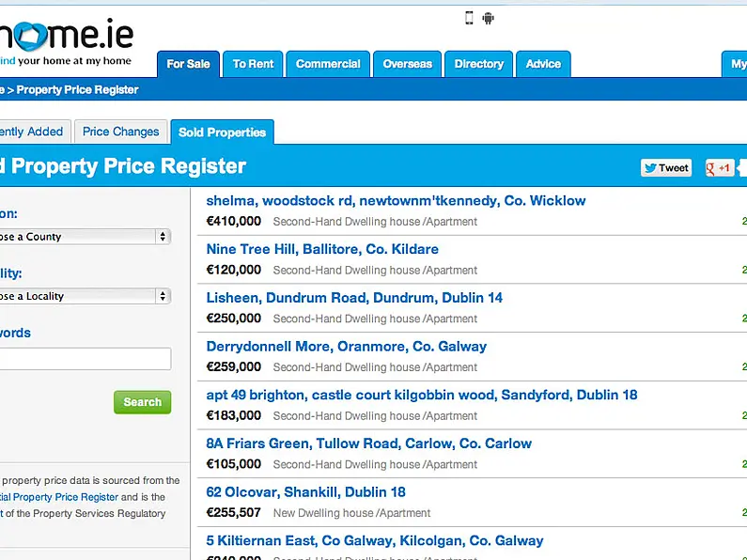Open the Directory tab
This screenshot has width=747, height=560.
coord(479,64)
